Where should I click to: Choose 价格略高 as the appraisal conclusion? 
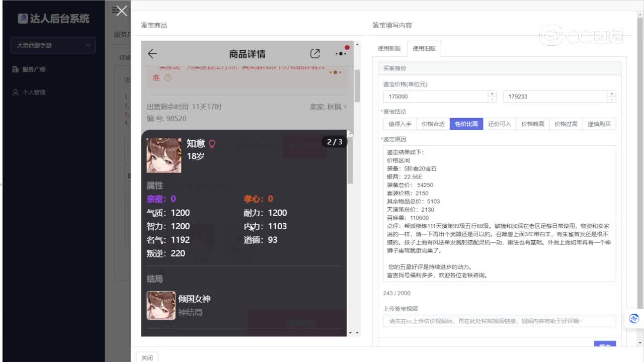(x=532, y=124)
